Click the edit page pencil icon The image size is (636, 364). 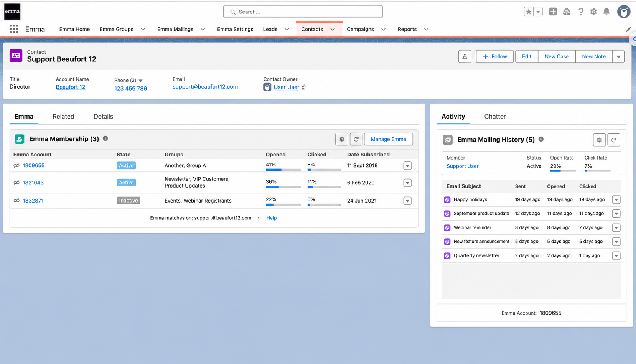628,30
